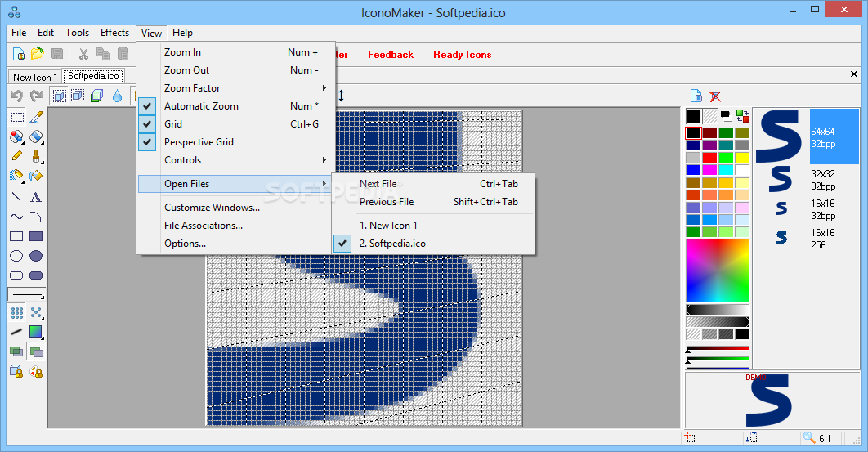
Task: Open the Edit menu
Action: [46, 33]
